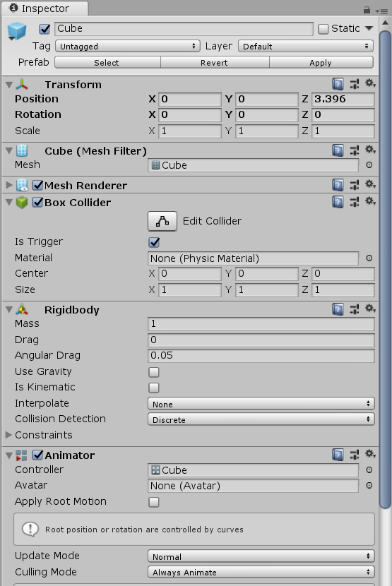Open Rigidbody help reference icon
This screenshot has width=392, height=586.
click(338, 309)
